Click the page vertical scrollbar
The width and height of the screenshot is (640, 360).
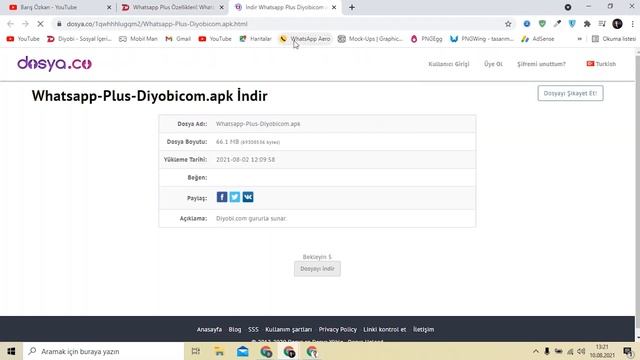(638, 195)
